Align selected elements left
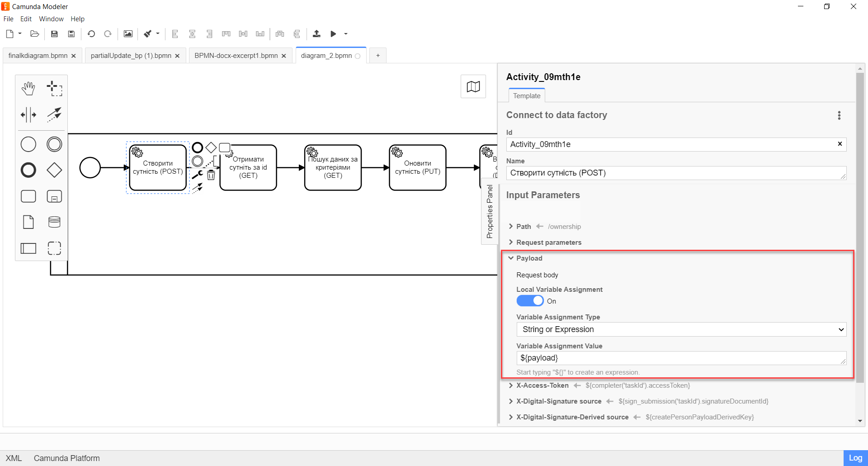This screenshot has width=868, height=466. pos(175,34)
